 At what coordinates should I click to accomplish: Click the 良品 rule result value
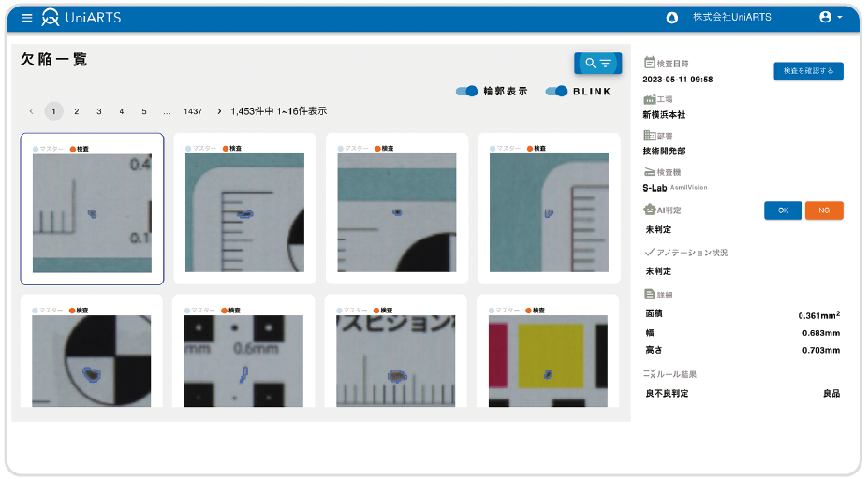click(x=831, y=393)
